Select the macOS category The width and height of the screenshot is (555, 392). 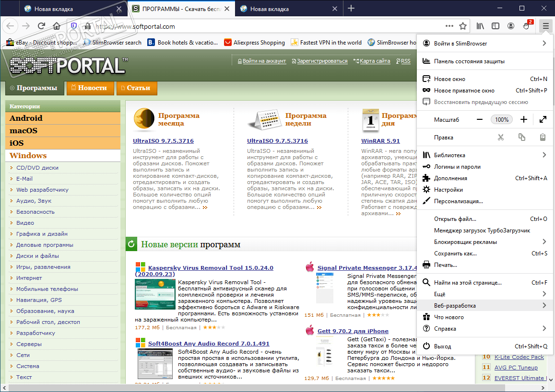63,130
